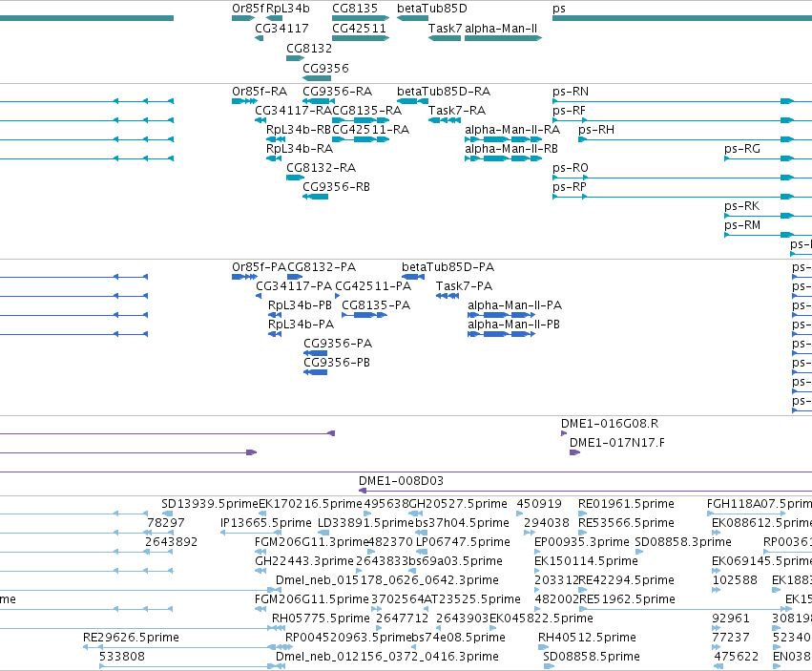Viewport: 812px width, 671px height.
Task: Select the SD13939.5prime EST label
Action: (x=209, y=504)
